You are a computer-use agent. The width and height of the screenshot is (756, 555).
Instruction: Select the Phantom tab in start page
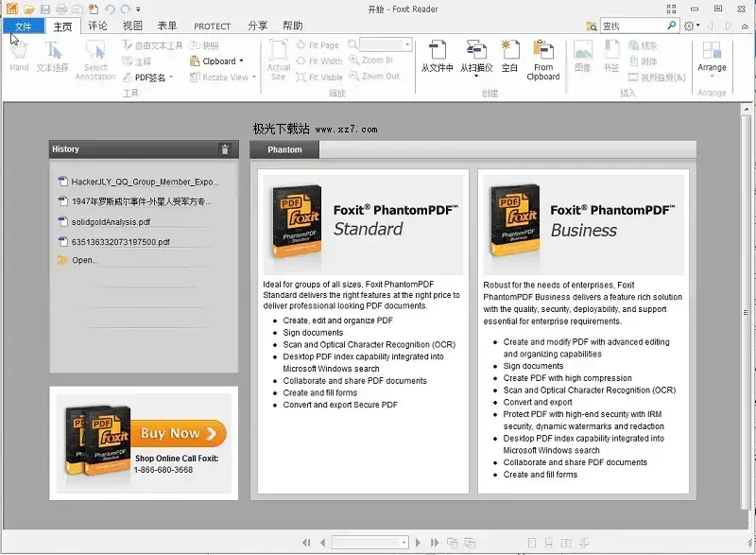point(284,150)
